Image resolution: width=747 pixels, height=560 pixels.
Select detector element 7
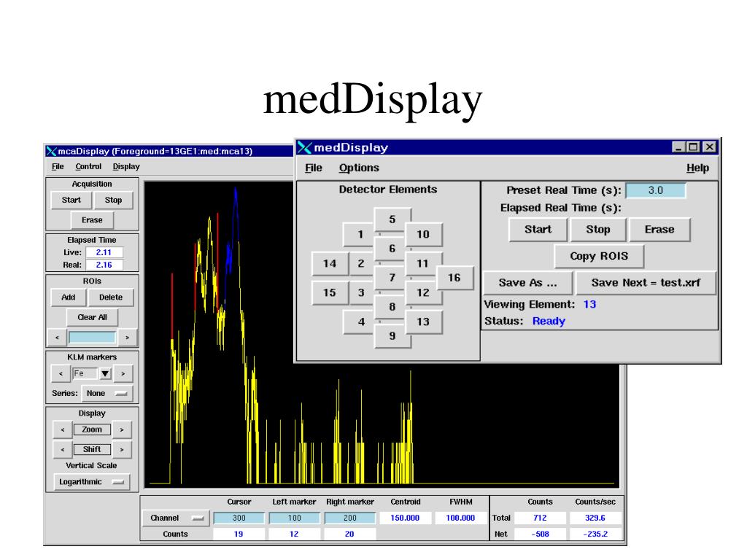pyautogui.click(x=392, y=278)
